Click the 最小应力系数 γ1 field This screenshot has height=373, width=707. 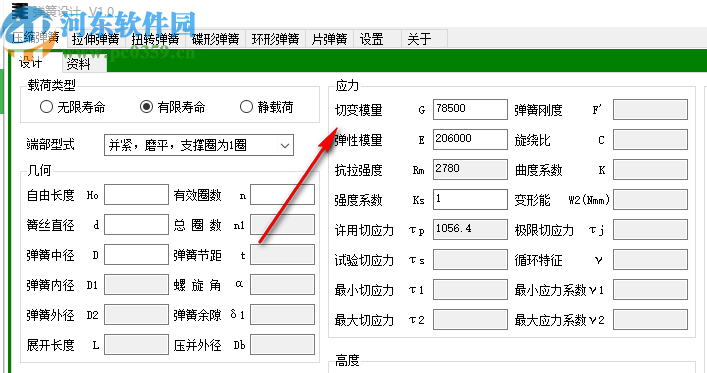(650, 290)
